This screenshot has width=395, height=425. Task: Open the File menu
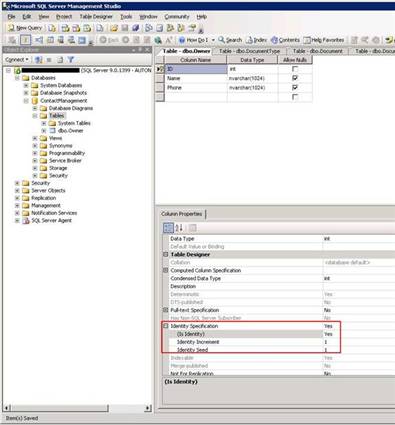pos(11,17)
